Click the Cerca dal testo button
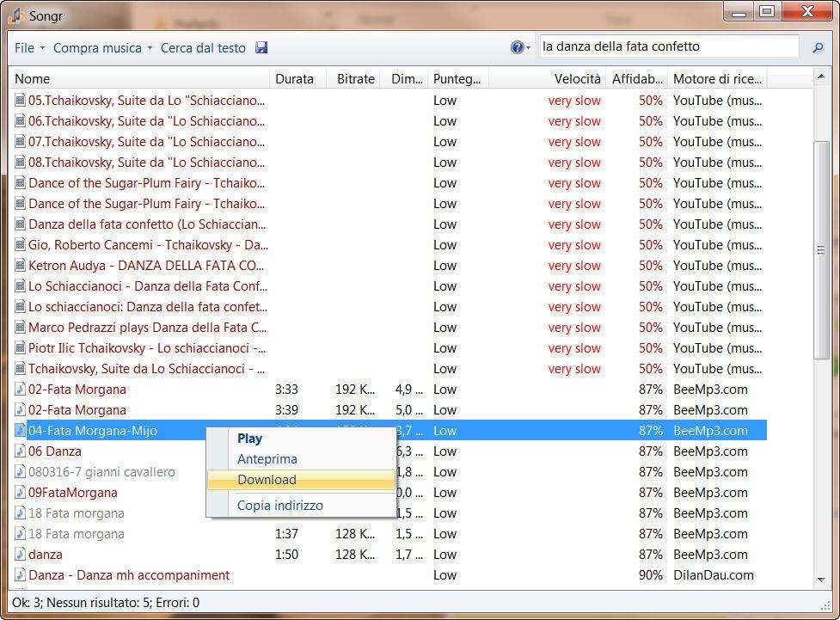Screen dimensions: 840x620 click(203, 47)
